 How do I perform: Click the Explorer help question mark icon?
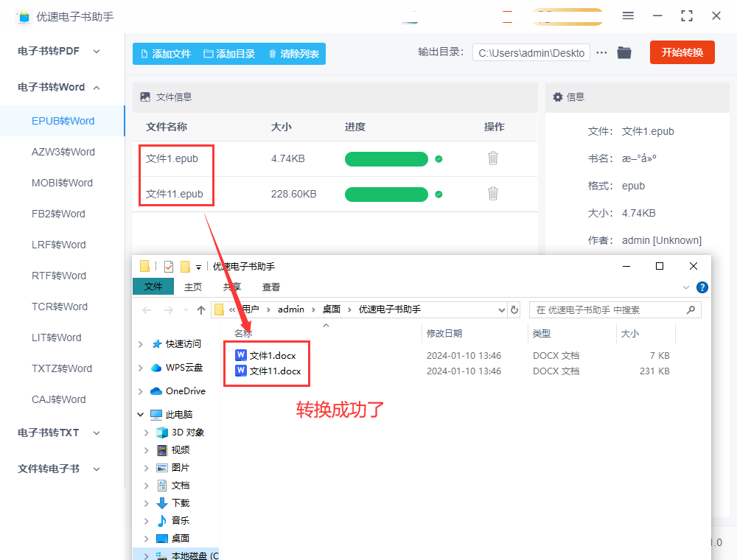coord(702,287)
